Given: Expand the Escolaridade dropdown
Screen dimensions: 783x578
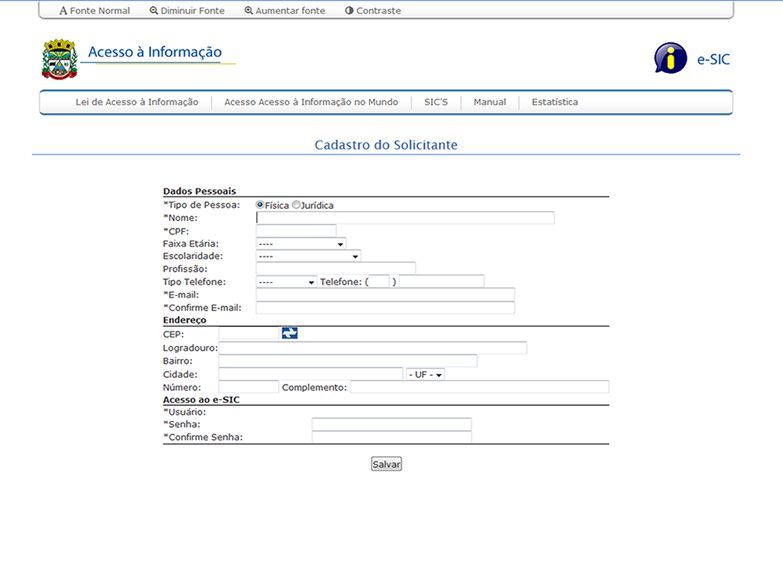Looking at the screenshot, I should coord(307,256).
